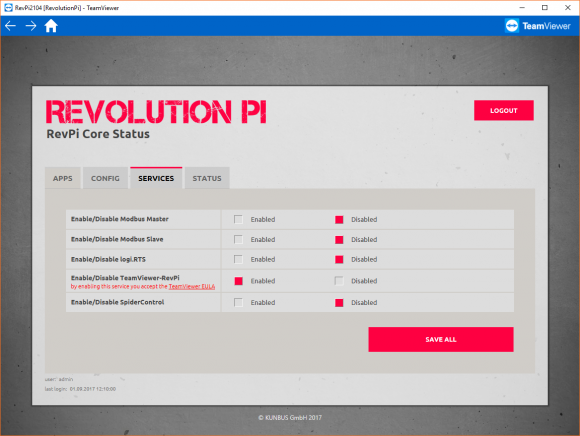Click the TeamViewer app icon in title bar
This screenshot has height=436, width=580.
click(x=8, y=7)
